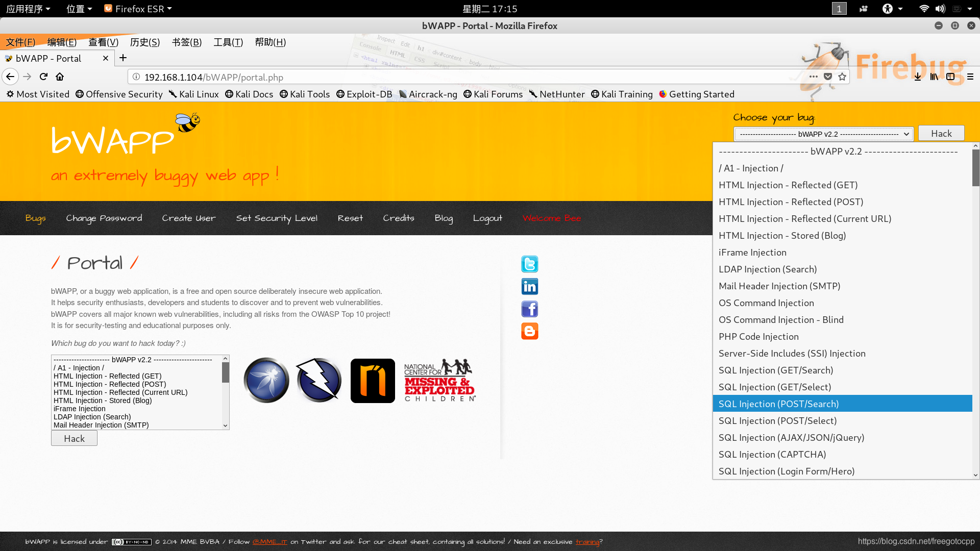
Task: Click the Netsparker orange logo
Action: 373,381
